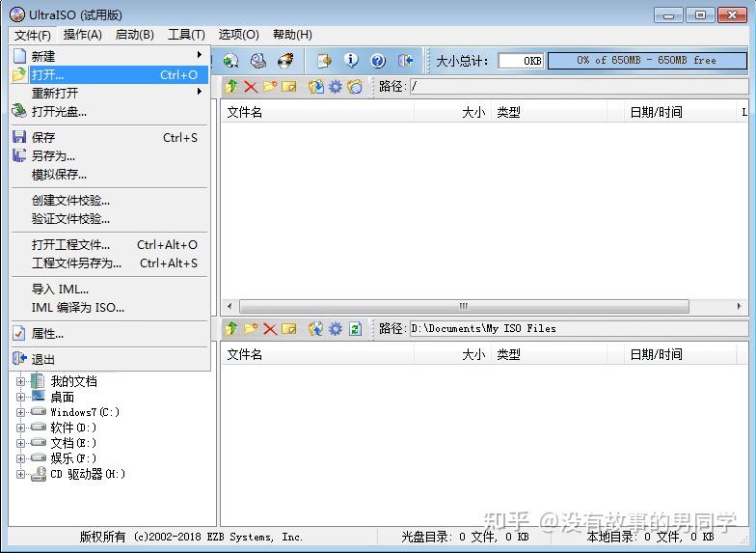The height and width of the screenshot is (553, 756).
Task: Click the up-folder icon in the upper toolbar
Action: tap(231, 87)
